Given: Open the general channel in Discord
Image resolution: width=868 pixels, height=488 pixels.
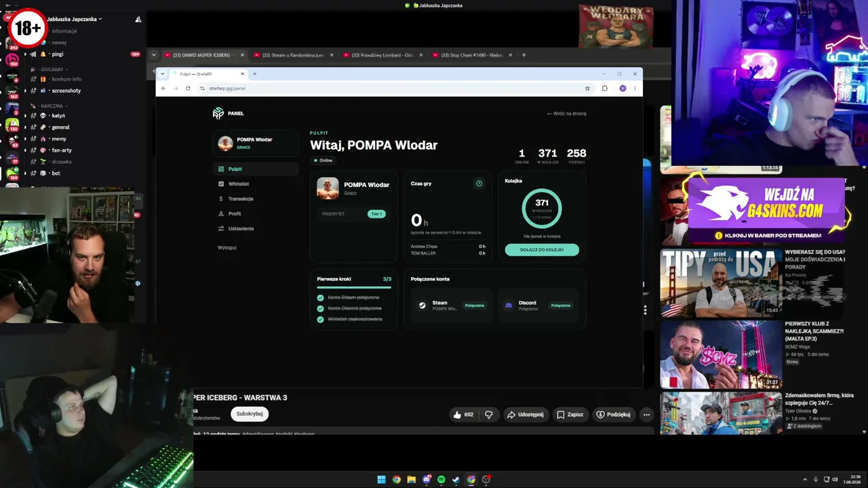Looking at the screenshot, I should tap(85, 127).
